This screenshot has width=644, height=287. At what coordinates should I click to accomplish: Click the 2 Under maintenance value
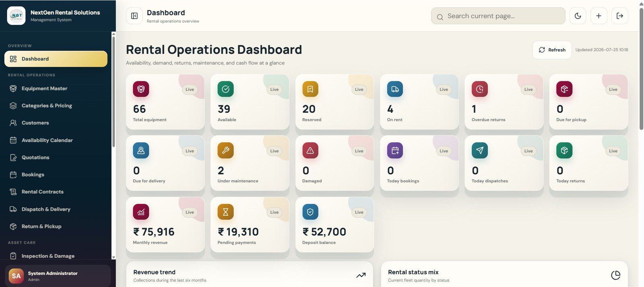tap(221, 171)
